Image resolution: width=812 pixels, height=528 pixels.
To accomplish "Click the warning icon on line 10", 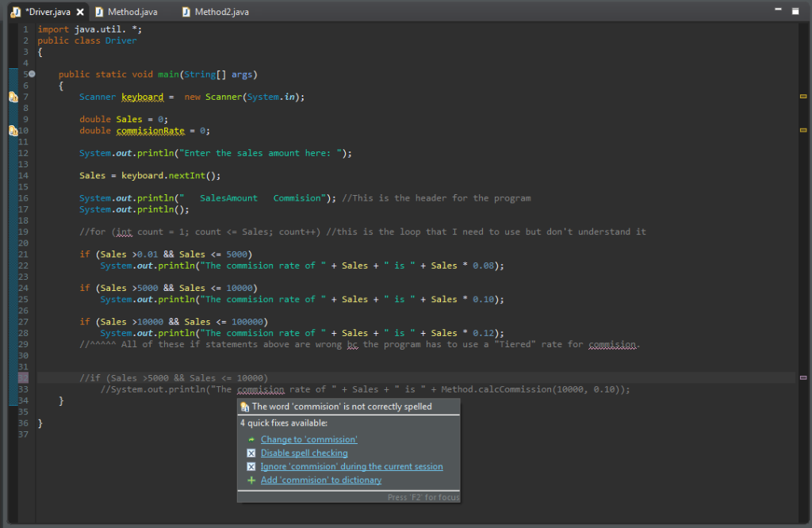I will [13, 130].
